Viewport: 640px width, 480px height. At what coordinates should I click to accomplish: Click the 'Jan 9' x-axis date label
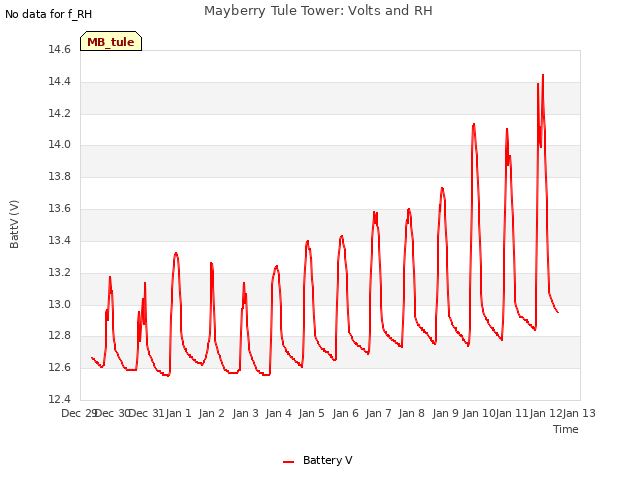445,413
